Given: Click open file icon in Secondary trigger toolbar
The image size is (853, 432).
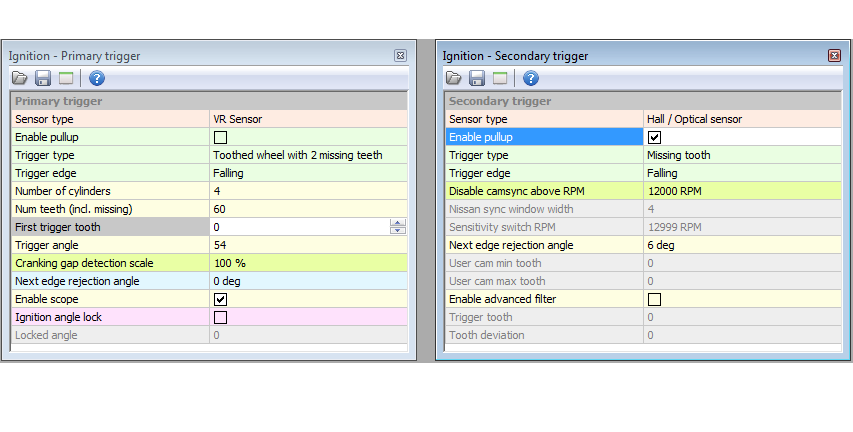Looking at the screenshot, I should [454, 78].
